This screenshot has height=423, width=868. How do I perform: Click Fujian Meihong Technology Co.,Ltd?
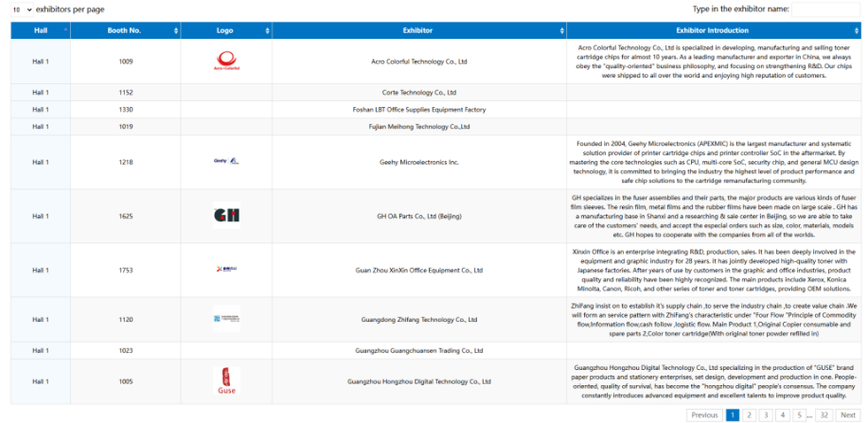coord(418,127)
